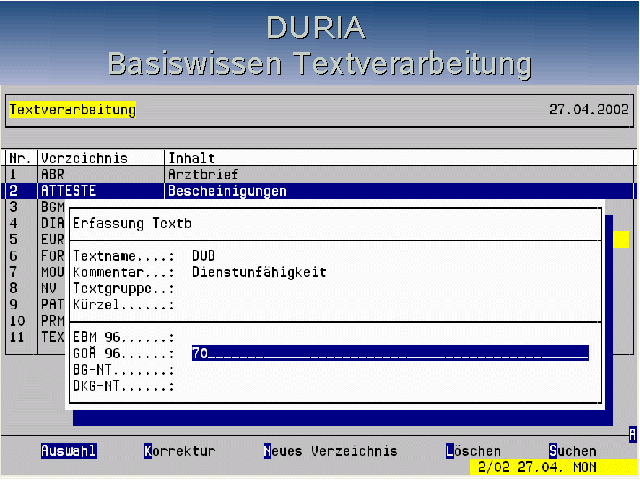Click the MOU directory row 7

click(36, 272)
